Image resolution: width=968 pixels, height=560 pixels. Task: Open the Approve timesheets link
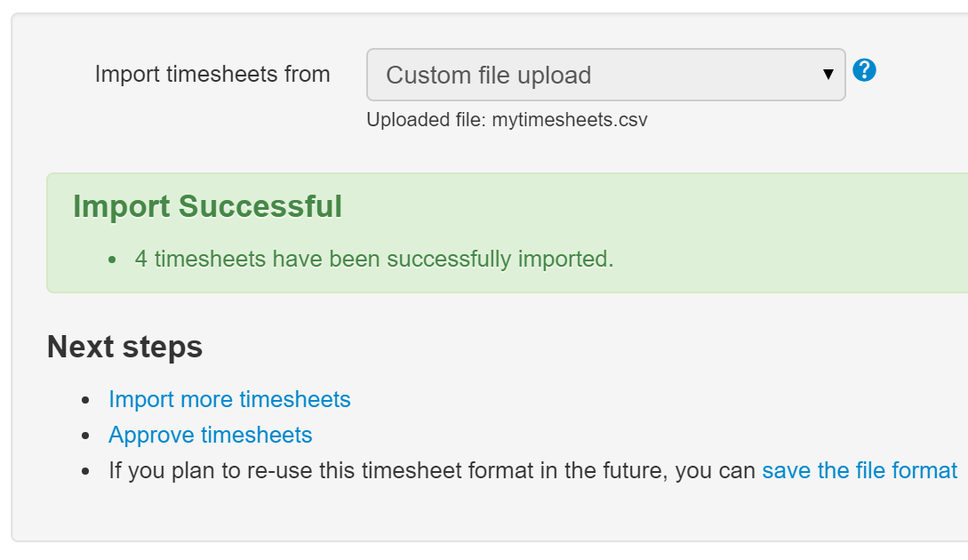tap(211, 436)
